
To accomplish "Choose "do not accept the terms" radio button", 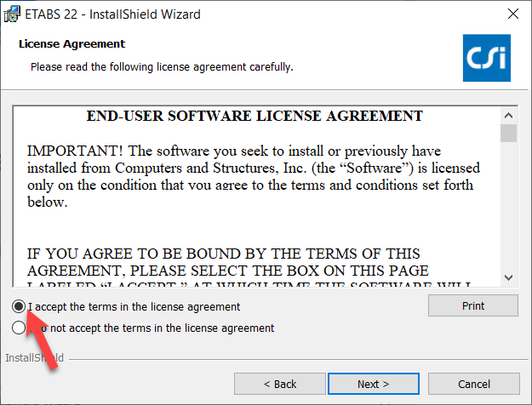I will [19, 328].
